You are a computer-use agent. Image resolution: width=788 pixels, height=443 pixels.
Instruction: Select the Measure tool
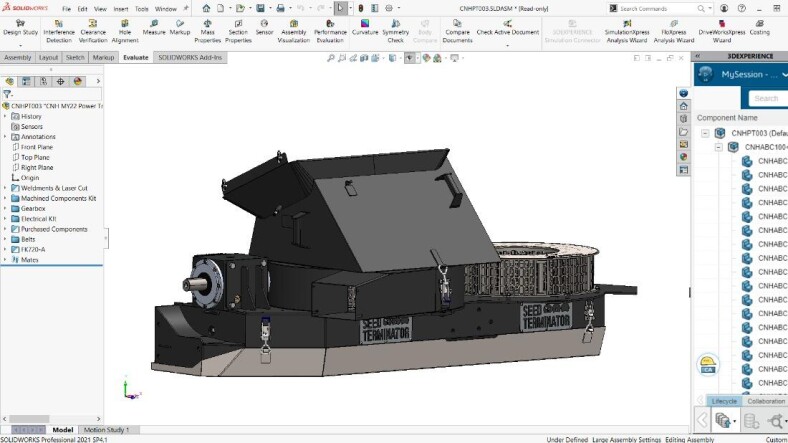[154, 26]
